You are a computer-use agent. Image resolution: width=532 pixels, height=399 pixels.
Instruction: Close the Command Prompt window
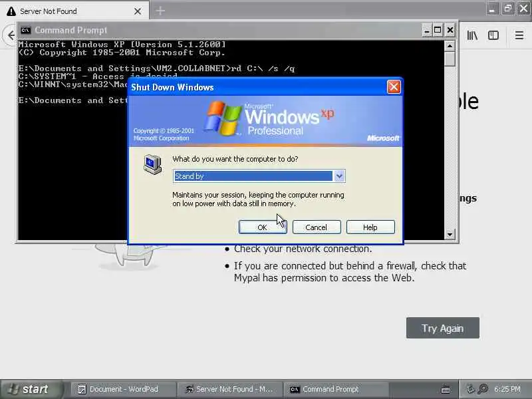[x=450, y=31]
